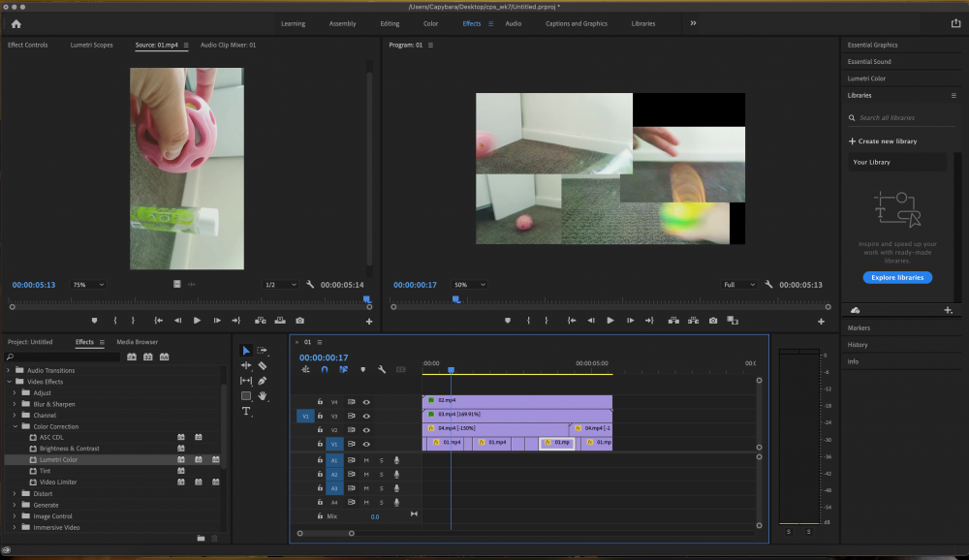Open Quick Export share icon
The image size is (969, 560).
coord(956,23)
